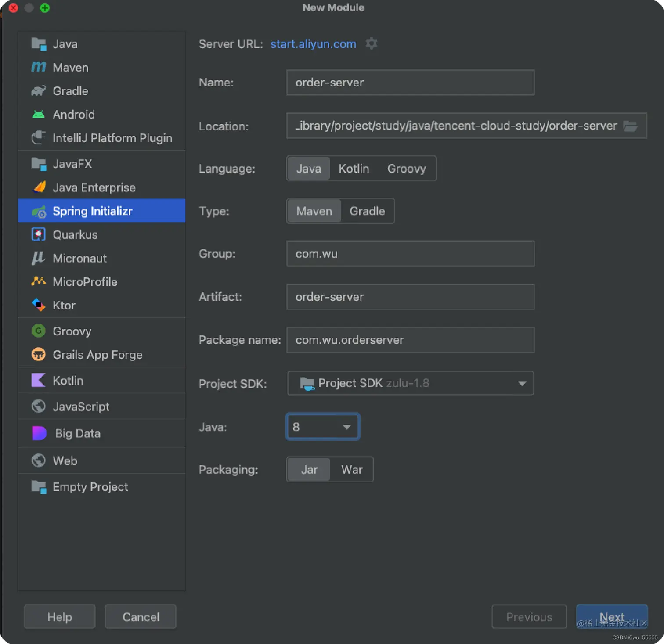The height and width of the screenshot is (644, 664).
Task: Click the Spring Initializr icon
Action: coord(39,212)
